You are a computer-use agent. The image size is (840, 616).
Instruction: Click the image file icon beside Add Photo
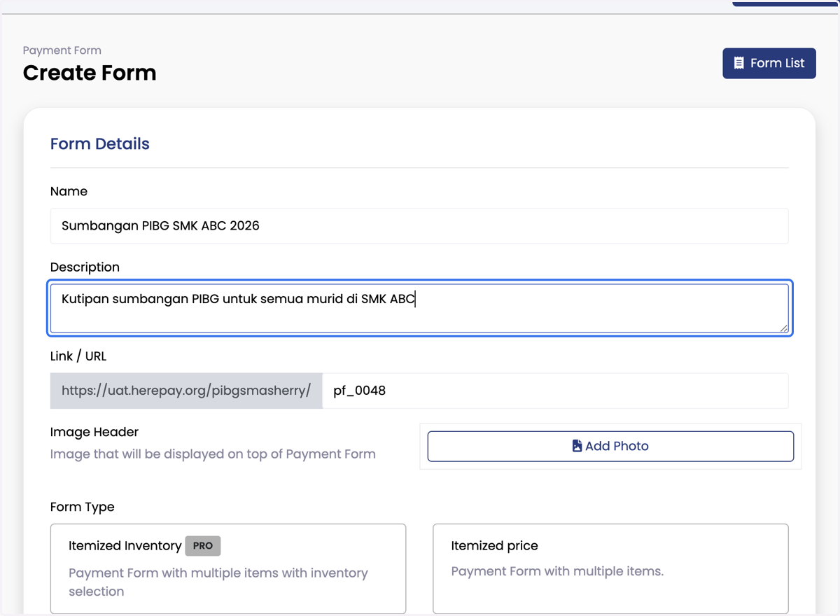click(577, 446)
